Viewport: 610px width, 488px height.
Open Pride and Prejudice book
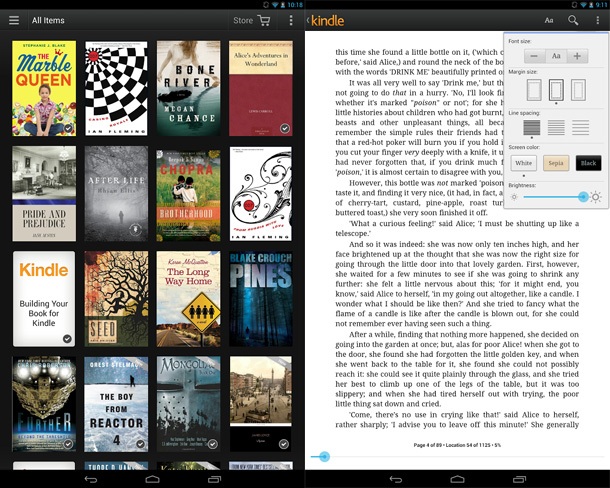point(44,193)
